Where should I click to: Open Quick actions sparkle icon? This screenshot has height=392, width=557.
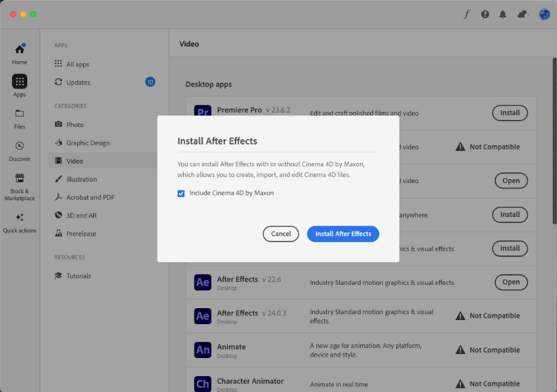pos(19,217)
